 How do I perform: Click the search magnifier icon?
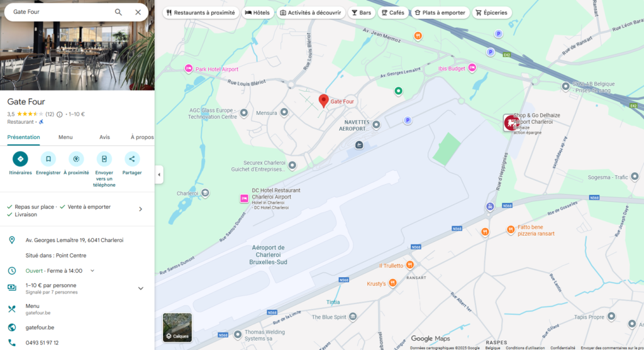point(118,13)
